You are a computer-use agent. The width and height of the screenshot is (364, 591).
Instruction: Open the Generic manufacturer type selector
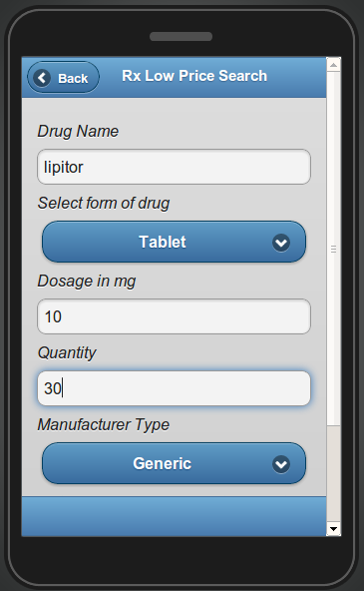(x=174, y=463)
